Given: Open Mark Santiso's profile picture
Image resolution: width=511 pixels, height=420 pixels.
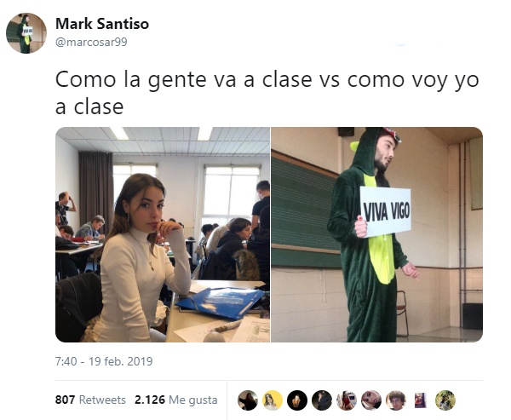Looking at the screenshot, I should (26, 33).
